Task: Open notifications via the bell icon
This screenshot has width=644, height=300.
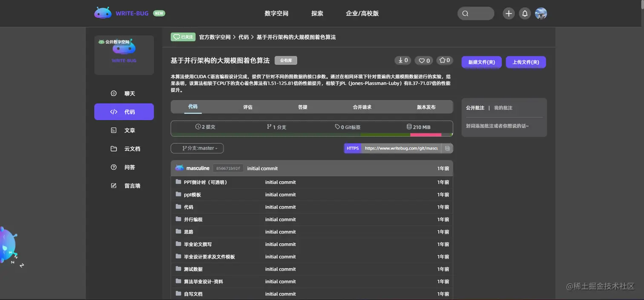Action: 525,13
